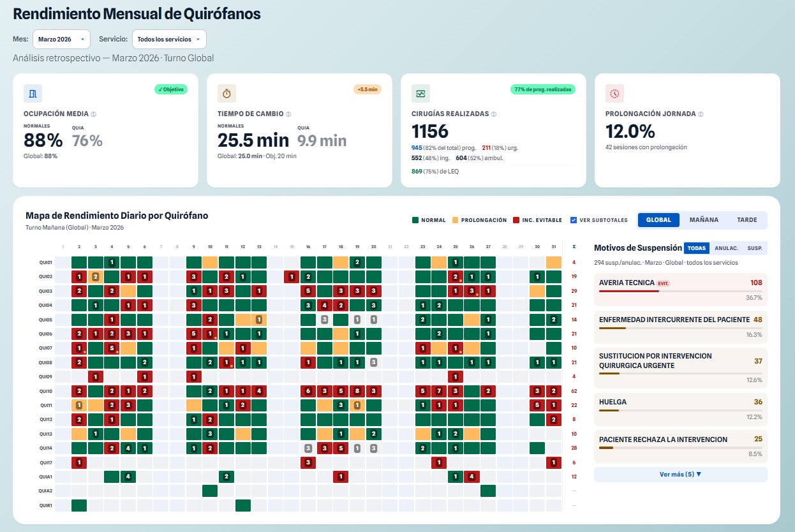795x532 pixels.
Task: Click the door icon in Ocupación Media card
Action: point(33,93)
